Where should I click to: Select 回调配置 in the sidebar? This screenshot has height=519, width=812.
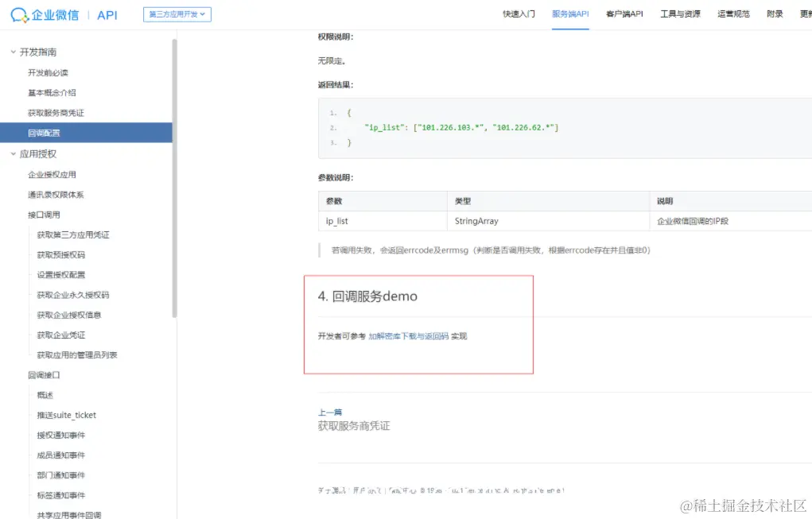point(45,132)
